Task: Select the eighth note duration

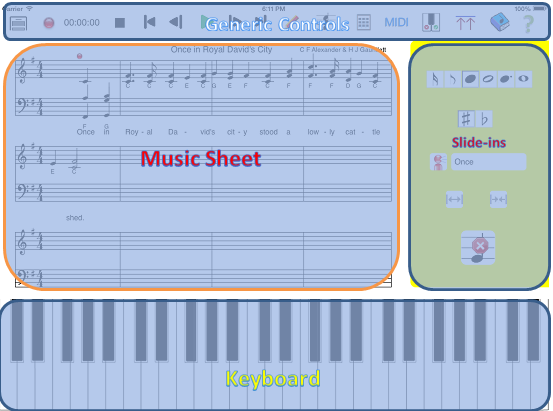Action: point(453,79)
